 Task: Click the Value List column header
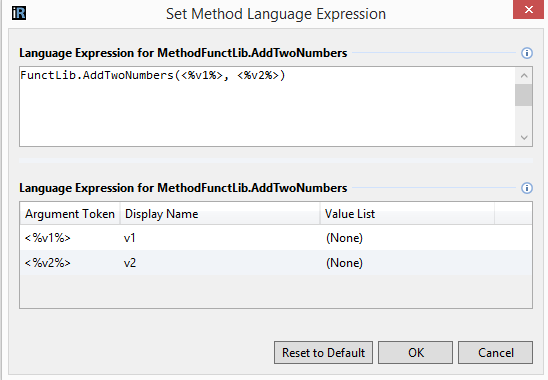tap(408, 214)
